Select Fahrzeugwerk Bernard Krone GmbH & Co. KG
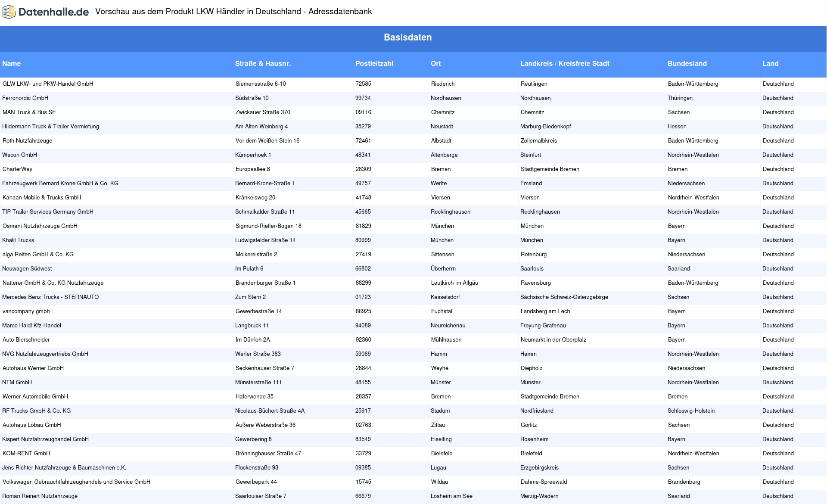827x504 pixels. (x=60, y=184)
